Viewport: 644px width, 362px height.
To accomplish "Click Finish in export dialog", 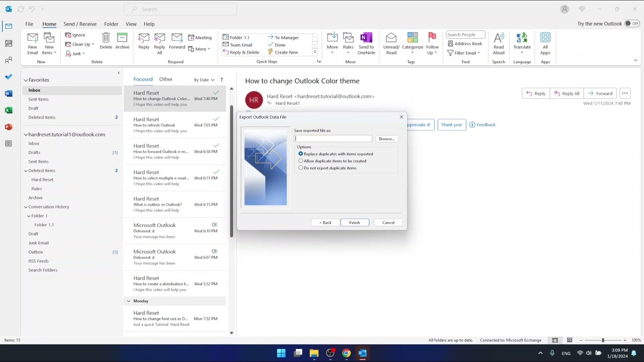I will (354, 223).
